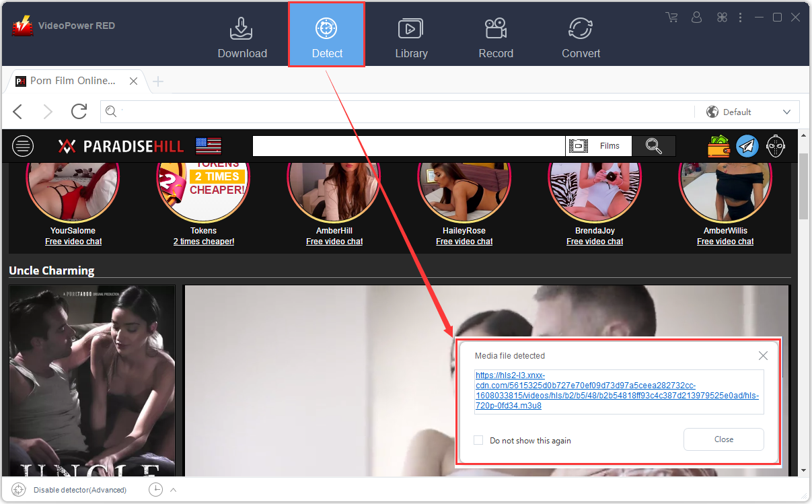Open the shopping cart icon
Image resolution: width=812 pixels, height=504 pixels.
coord(671,17)
